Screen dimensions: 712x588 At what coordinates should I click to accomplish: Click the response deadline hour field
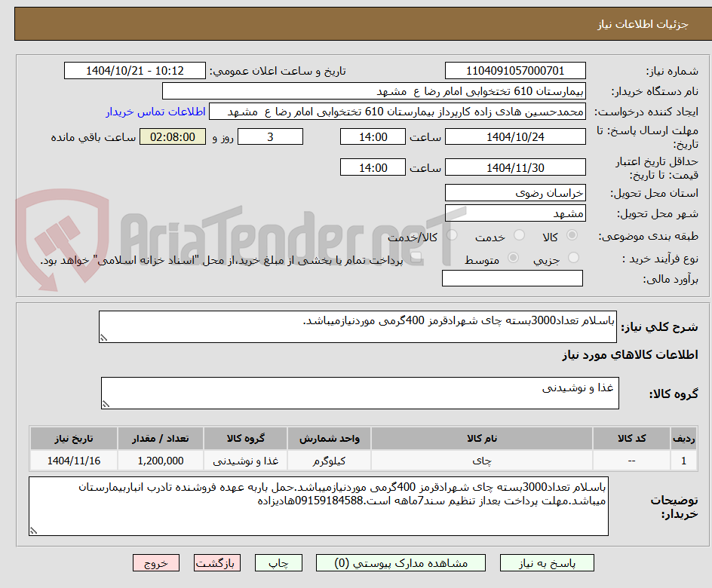[x=373, y=136]
